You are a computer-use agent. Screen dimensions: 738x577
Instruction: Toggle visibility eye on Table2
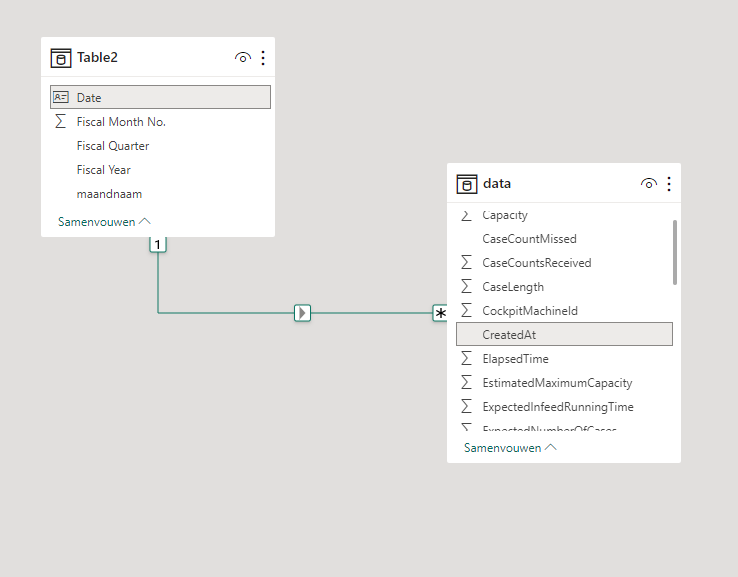pos(243,58)
